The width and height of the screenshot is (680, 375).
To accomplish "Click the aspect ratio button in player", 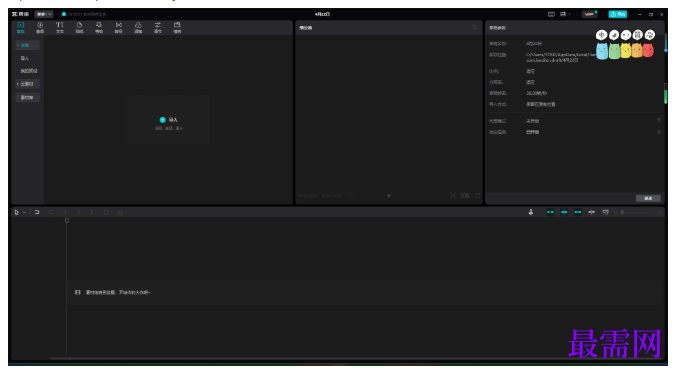I will 465,196.
